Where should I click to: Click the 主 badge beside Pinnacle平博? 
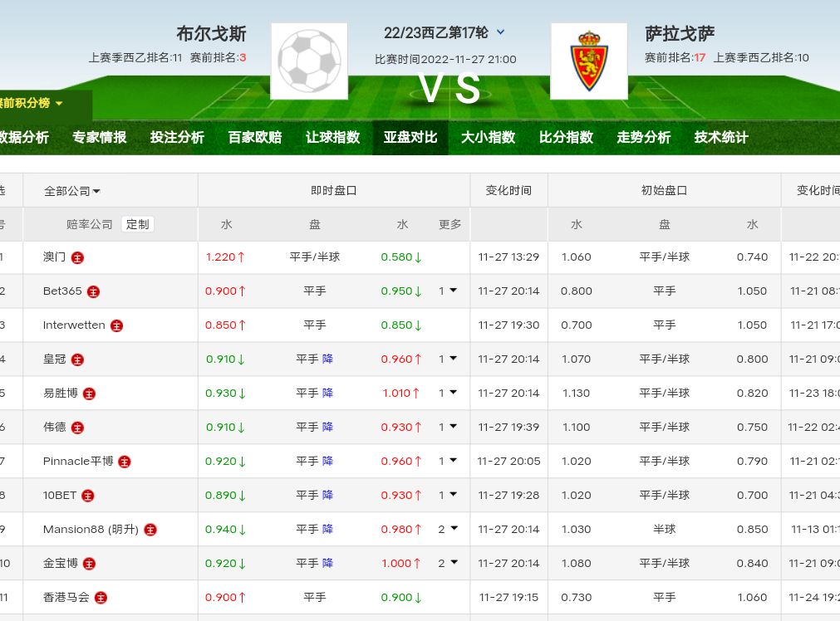[x=125, y=462]
